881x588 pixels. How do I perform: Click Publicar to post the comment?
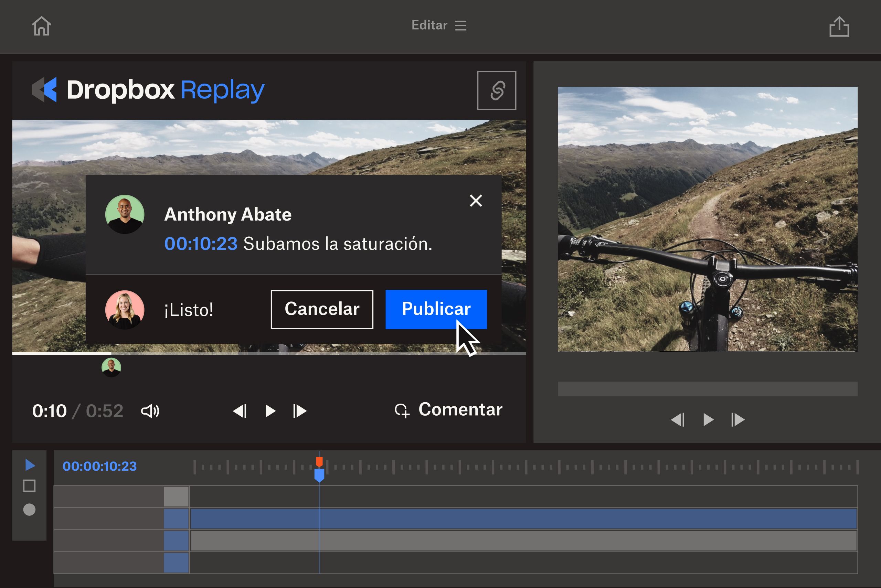[x=435, y=308]
